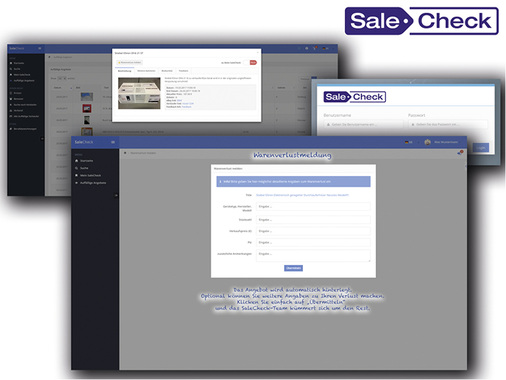Open the megaphone notification icon with red badge

[x=460, y=152]
